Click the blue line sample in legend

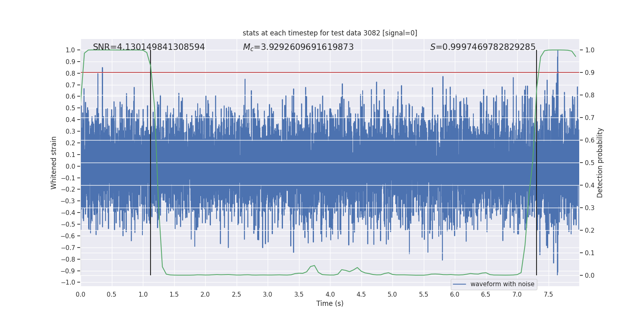pos(459,284)
